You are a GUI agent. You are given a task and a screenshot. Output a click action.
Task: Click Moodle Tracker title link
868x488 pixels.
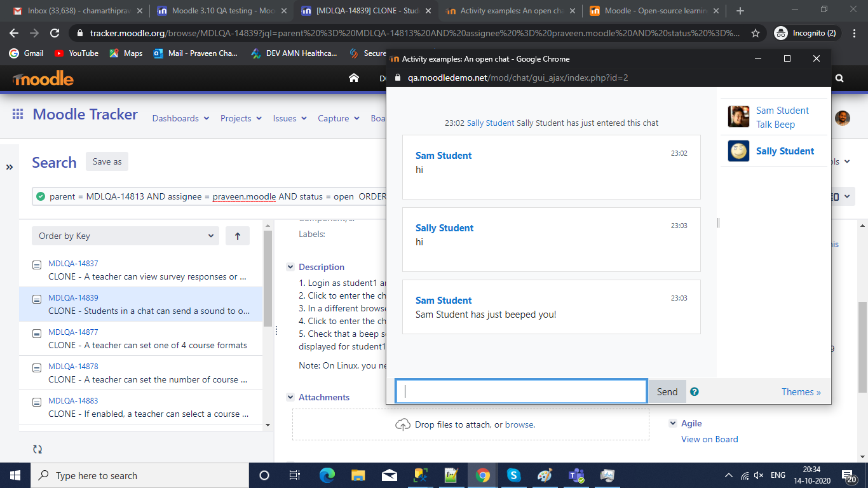tap(85, 114)
